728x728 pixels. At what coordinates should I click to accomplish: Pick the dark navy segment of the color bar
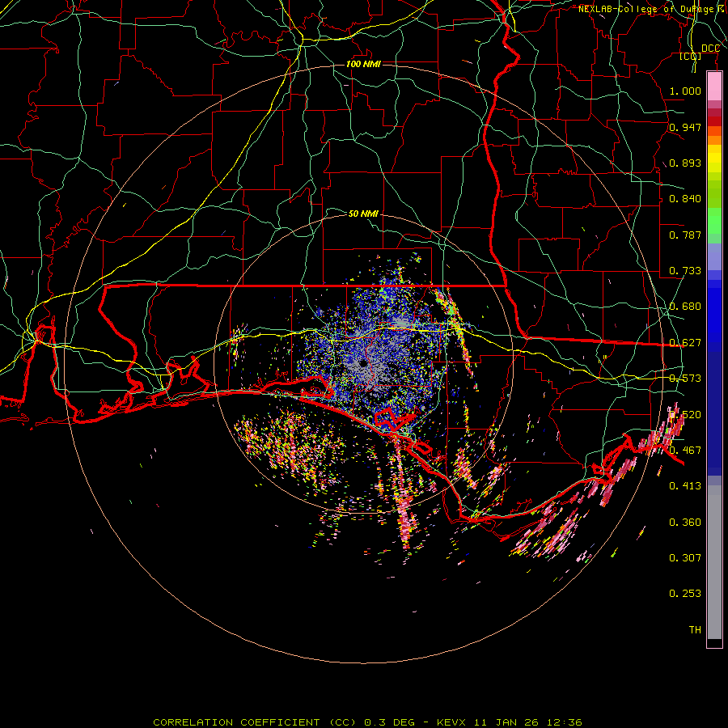click(714, 413)
